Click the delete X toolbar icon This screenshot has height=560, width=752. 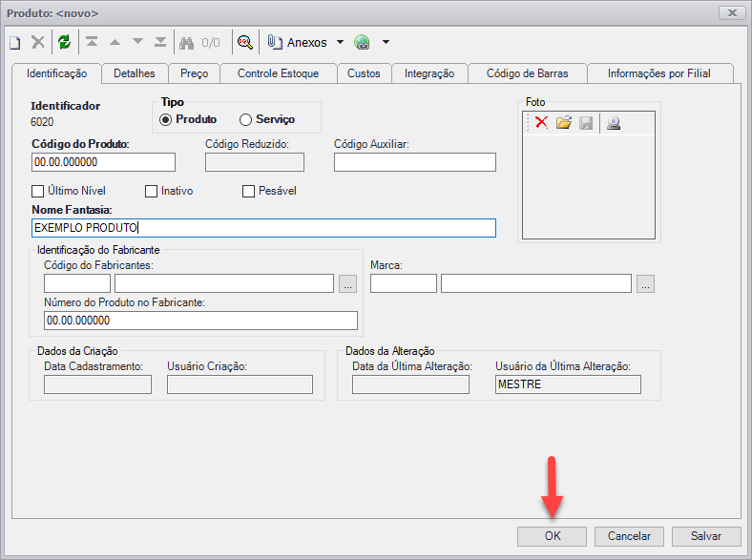(38, 42)
